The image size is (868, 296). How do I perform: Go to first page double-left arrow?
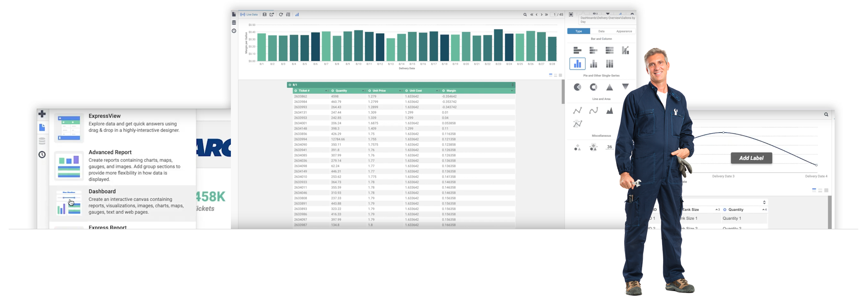click(x=532, y=15)
